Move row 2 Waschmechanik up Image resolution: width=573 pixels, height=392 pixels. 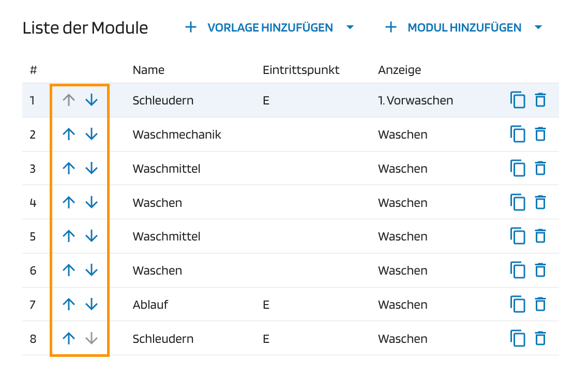click(69, 134)
